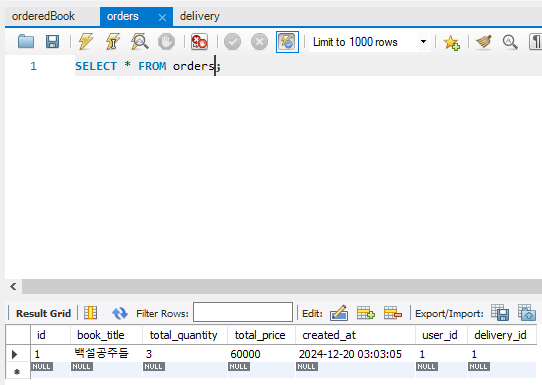Toggle wrap cell content icon in results
542x385 pixels.
[91, 313]
